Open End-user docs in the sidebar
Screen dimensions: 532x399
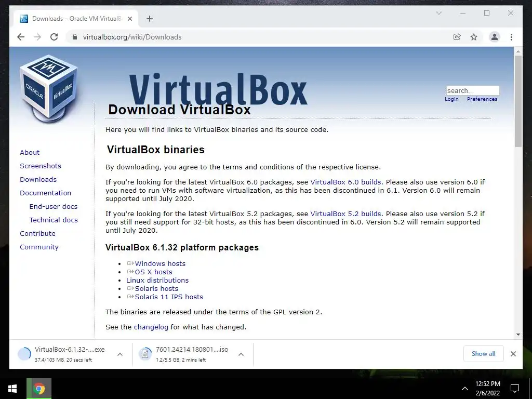pyautogui.click(x=54, y=207)
